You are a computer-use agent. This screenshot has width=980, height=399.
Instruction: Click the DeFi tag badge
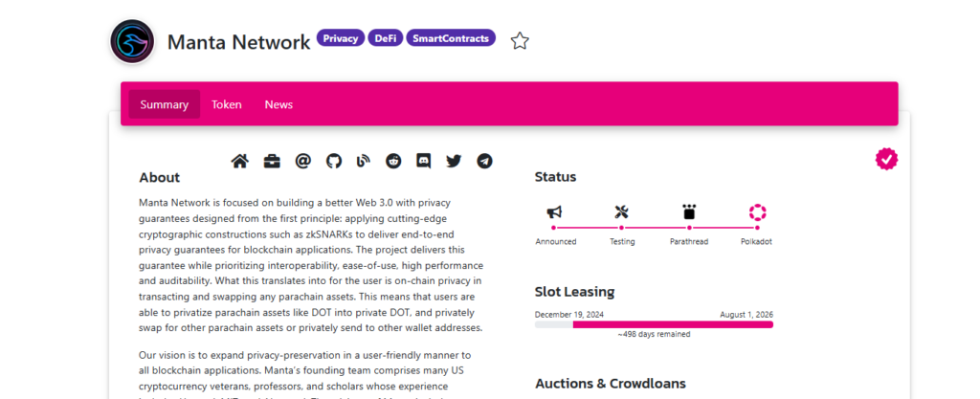pyautogui.click(x=386, y=38)
